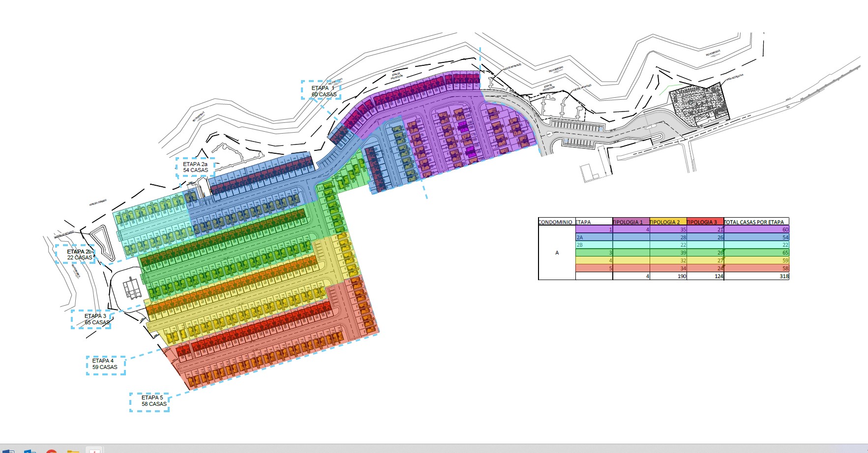Open the red Chrome icon in the taskbar
Viewport: 868px width, 453px height.
click(52, 451)
